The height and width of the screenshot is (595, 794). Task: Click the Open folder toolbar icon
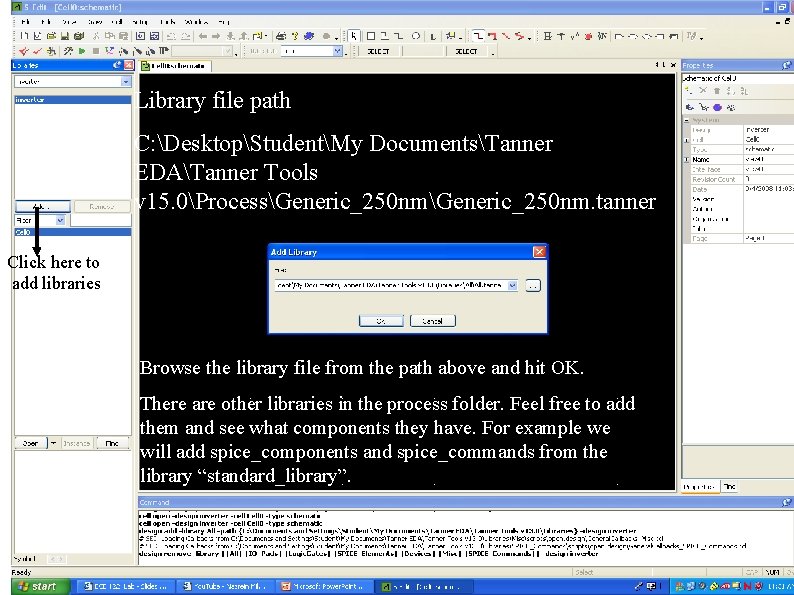[x=51, y=36]
